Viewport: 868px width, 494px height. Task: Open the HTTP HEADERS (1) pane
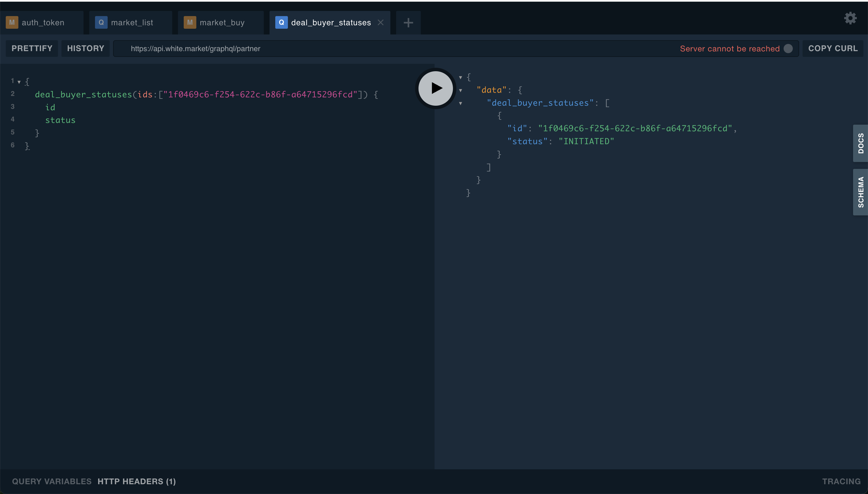click(137, 481)
